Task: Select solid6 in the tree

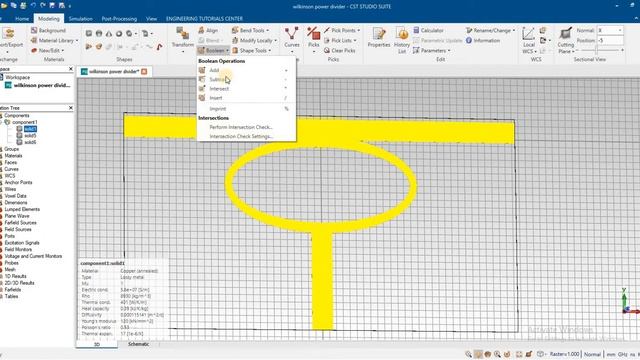Action: pos(30,142)
